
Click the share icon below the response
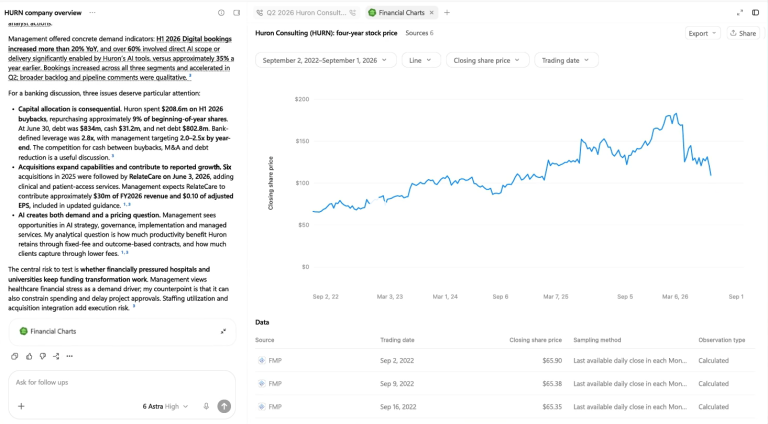click(x=56, y=356)
